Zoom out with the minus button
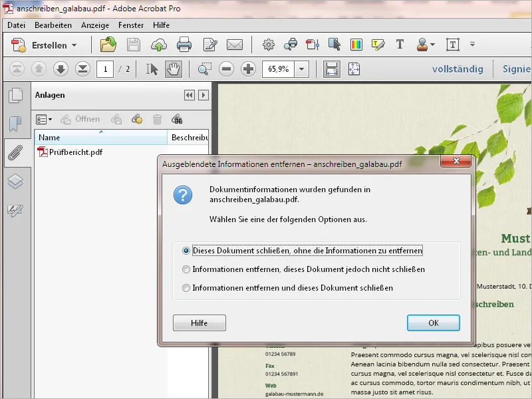The image size is (532, 399). coord(227,69)
